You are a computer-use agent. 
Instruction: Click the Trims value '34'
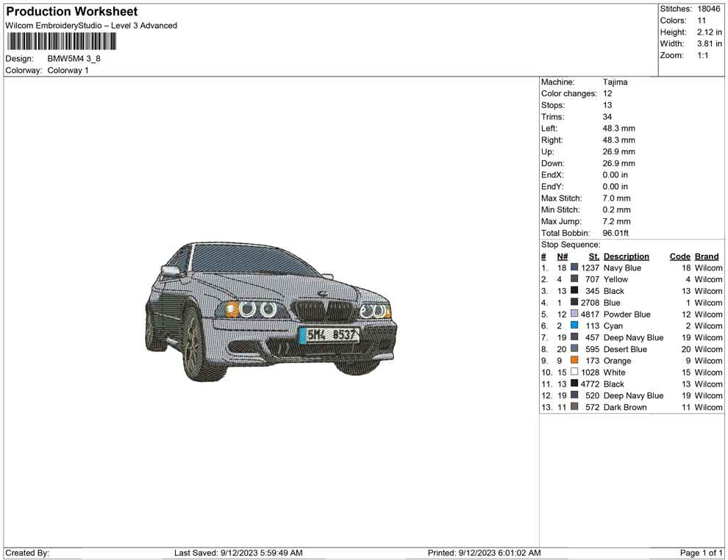(x=607, y=117)
